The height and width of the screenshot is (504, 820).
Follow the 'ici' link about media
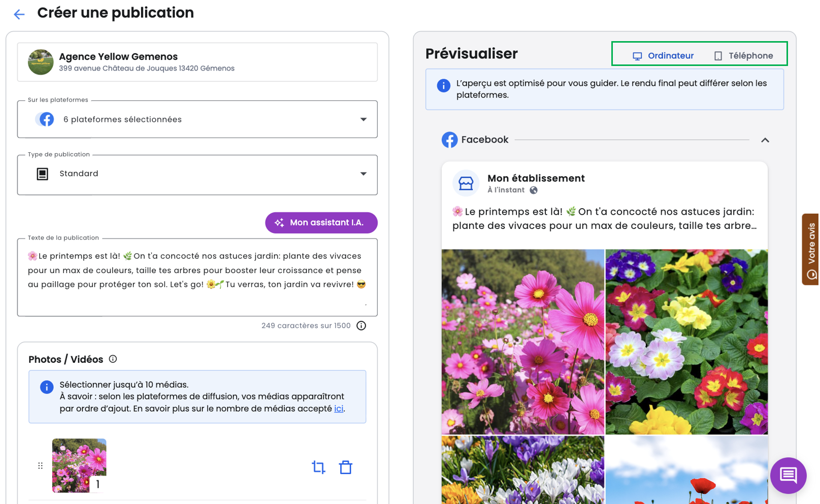(338, 409)
